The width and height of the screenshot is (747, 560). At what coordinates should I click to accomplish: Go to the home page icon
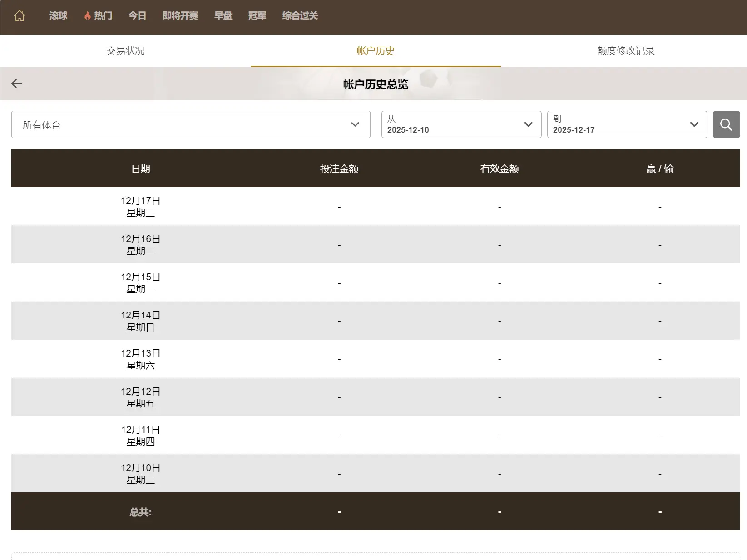[20, 16]
